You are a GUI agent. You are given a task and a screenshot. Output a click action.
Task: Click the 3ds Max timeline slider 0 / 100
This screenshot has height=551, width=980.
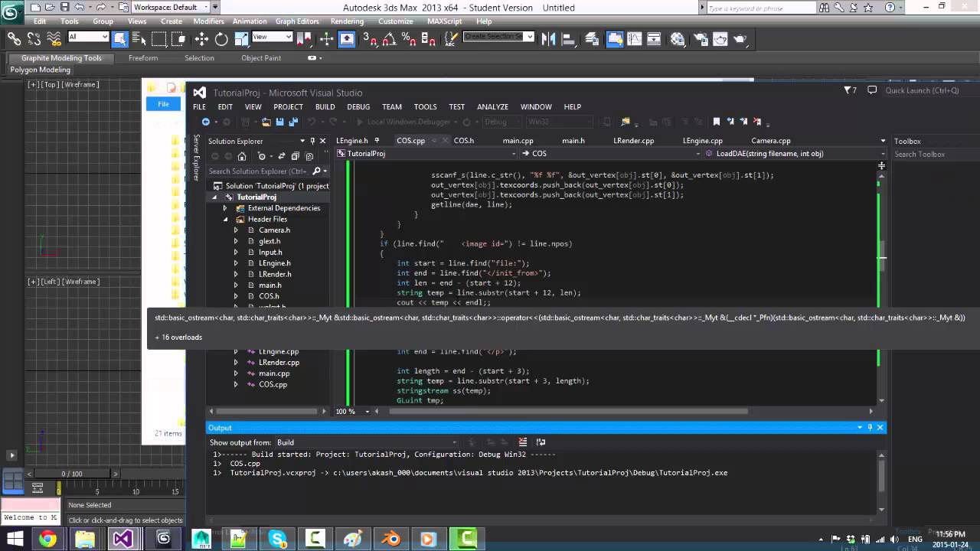click(x=72, y=474)
